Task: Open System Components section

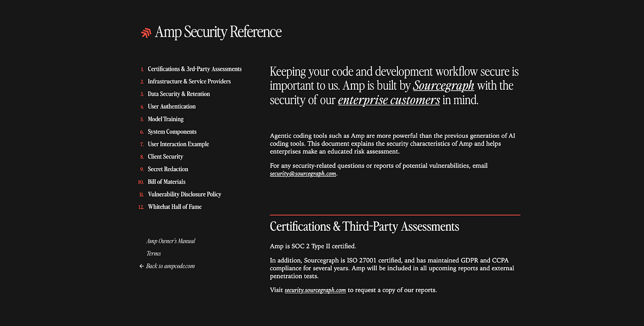Action: (172, 132)
